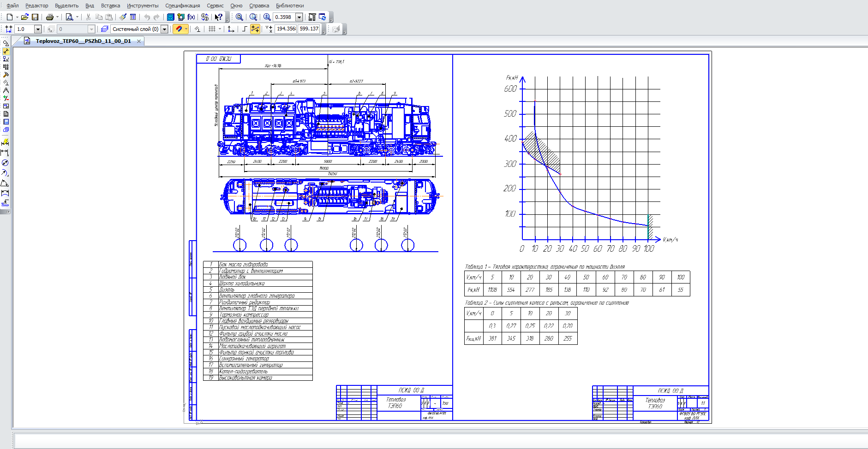The width and height of the screenshot is (868, 449).
Task: Click the X coordinate field 194.356
Action: 286,29
